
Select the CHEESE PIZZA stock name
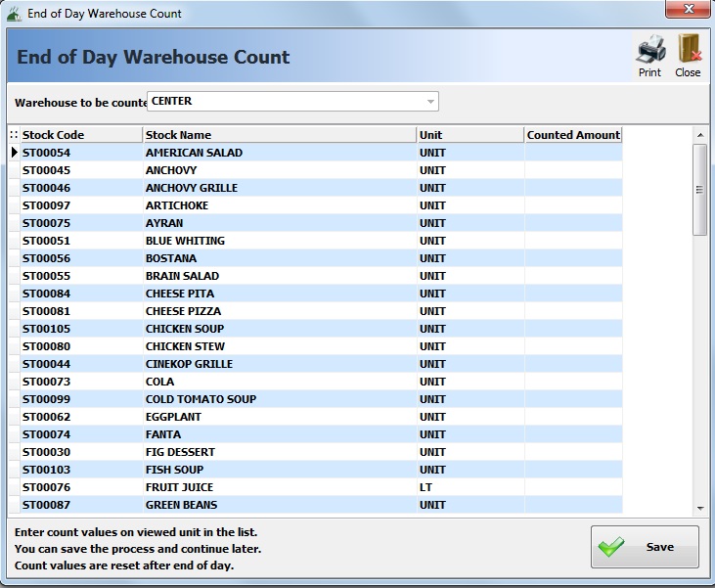(x=183, y=311)
